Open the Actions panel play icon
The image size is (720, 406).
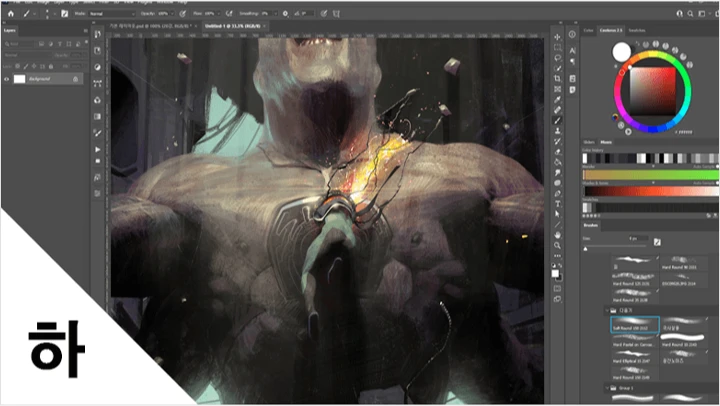pos(97,149)
